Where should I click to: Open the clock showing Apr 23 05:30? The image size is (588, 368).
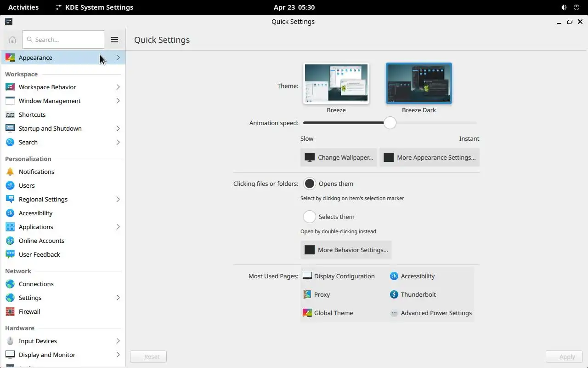click(x=294, y=7)
